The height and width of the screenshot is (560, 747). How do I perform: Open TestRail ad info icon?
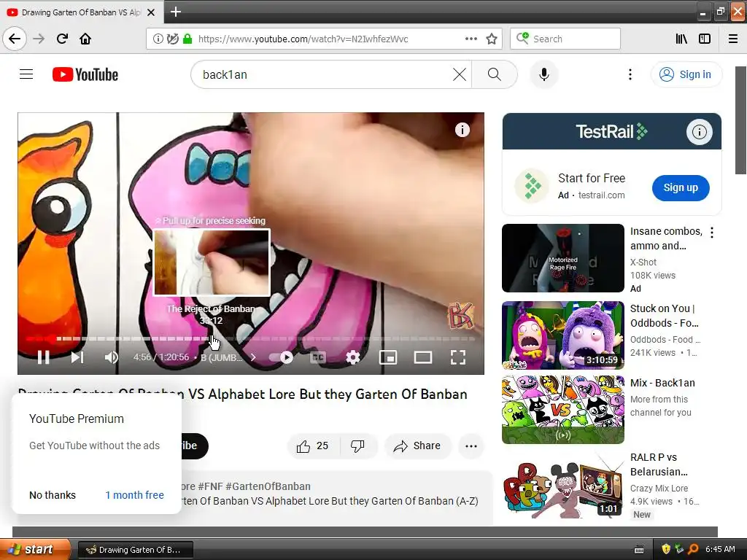[699, 131]
